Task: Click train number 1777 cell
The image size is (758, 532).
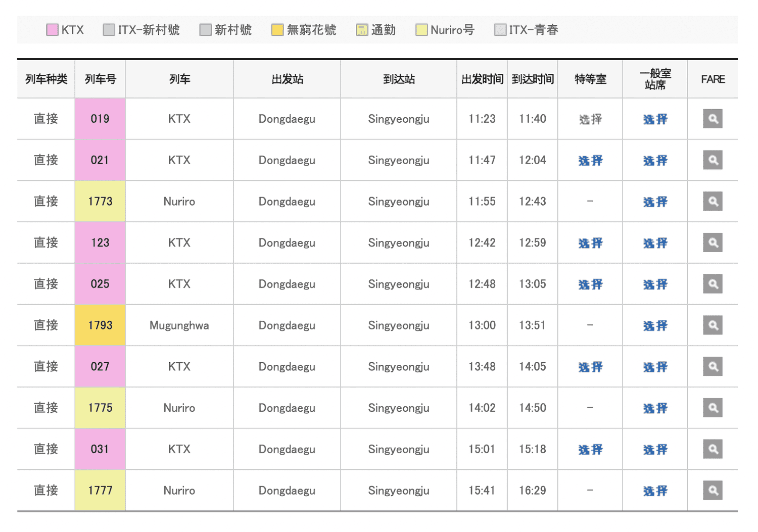Action: 100,490
